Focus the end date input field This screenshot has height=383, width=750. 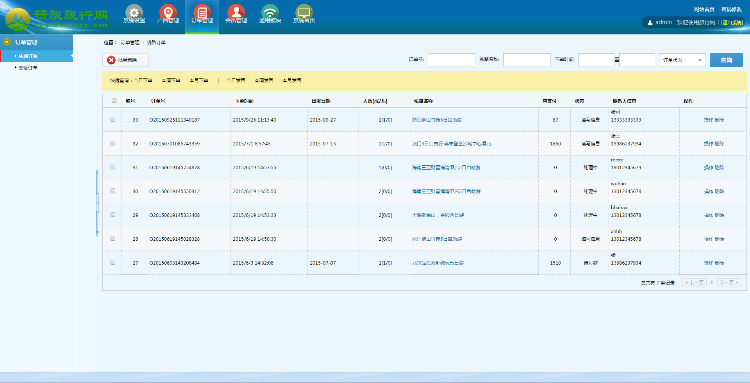(637, 60)
